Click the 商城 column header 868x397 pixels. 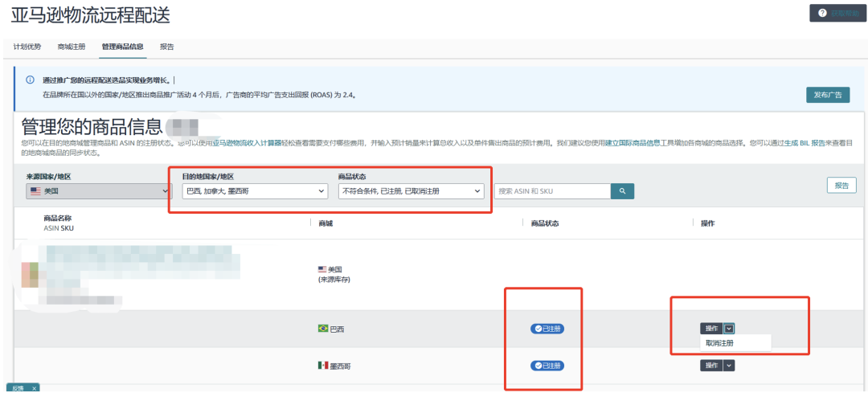coord(325,223)
